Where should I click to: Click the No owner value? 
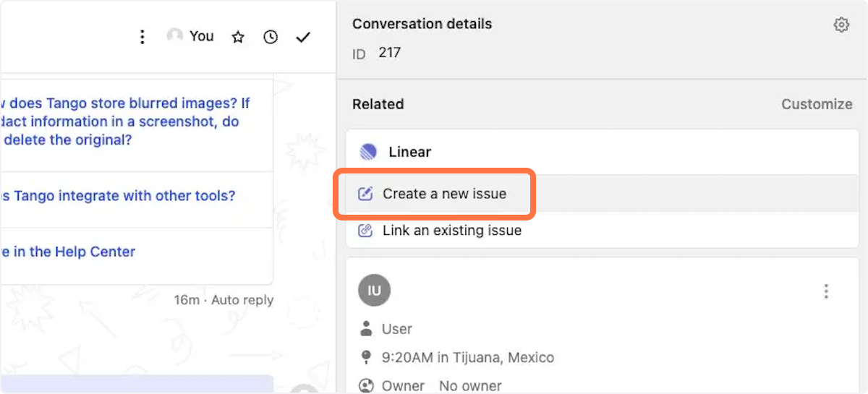click(x=470, y=386)
